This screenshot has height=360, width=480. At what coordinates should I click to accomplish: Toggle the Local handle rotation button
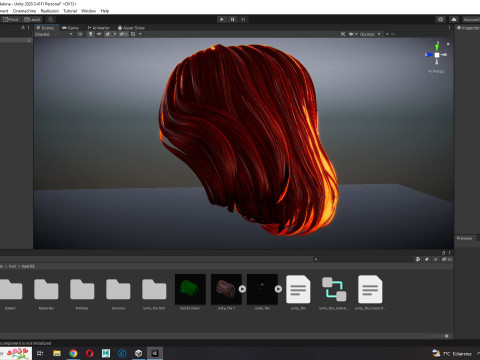pos(32,19)
